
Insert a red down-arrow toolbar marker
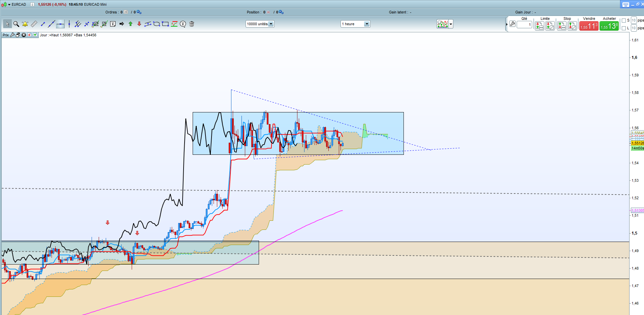139,24
